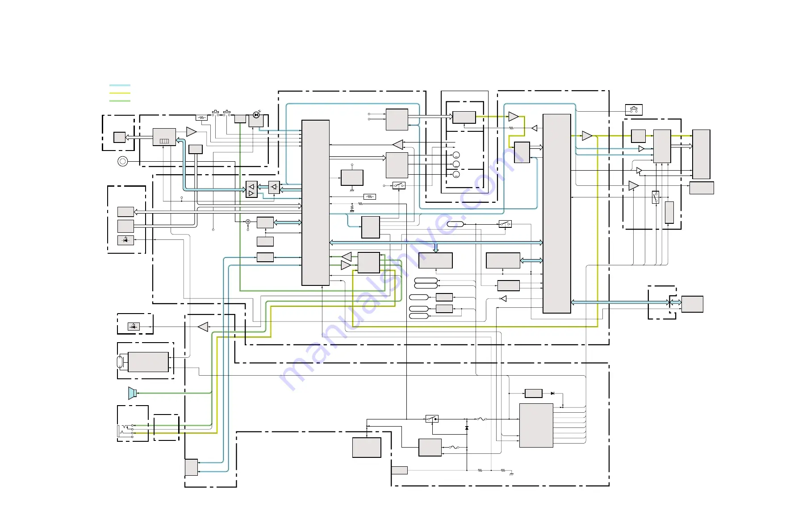This screenshot has width=798, height=532.
Task: Select the concentric-circle connector symbol
Action: coord(123,161)
